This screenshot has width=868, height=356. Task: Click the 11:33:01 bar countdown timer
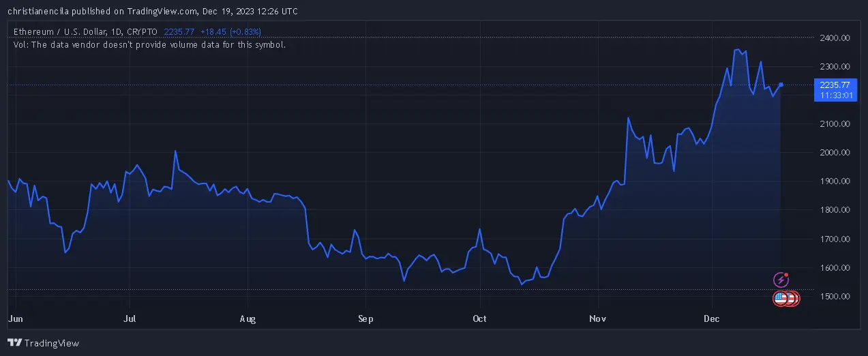tap(838, 95)
